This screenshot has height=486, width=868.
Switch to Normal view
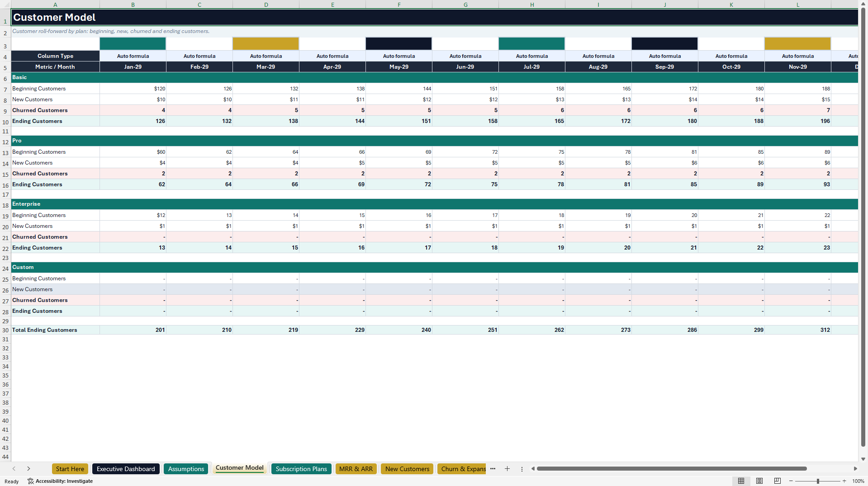point(741,481)
